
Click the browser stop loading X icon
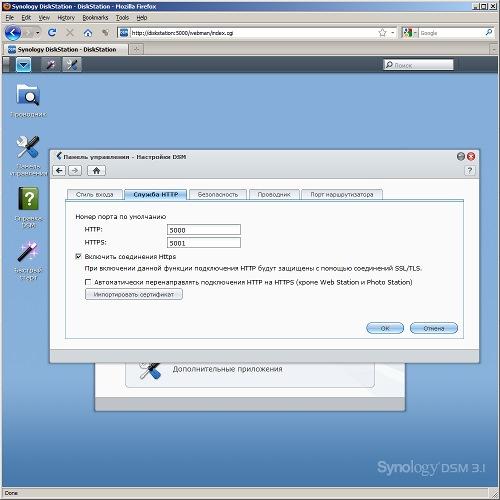pos(70,33)
